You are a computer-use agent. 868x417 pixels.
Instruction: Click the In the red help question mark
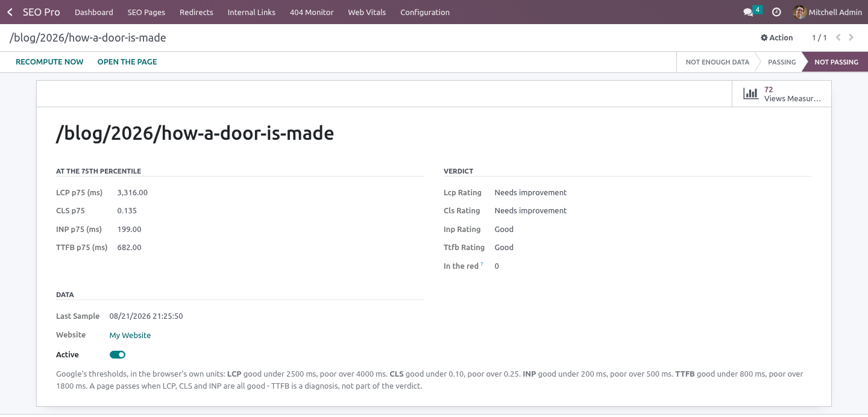482,265
